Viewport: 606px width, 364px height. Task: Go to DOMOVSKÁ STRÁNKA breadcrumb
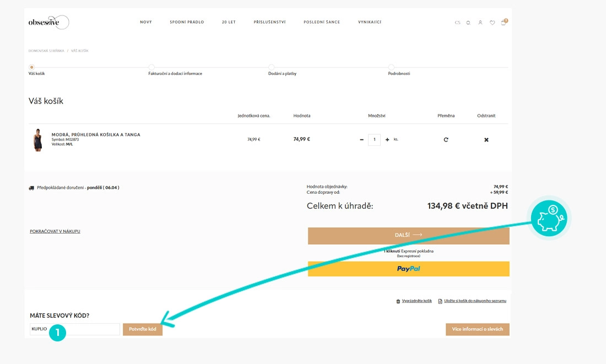pyautogui.click(x=46, y=51)
